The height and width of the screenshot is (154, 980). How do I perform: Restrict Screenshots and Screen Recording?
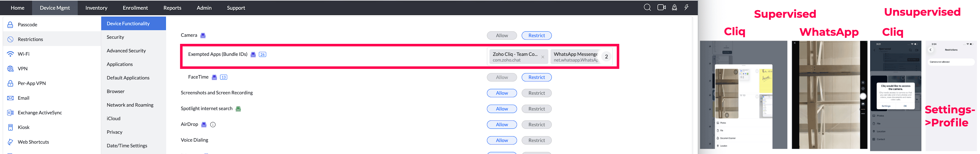[536, 93]
